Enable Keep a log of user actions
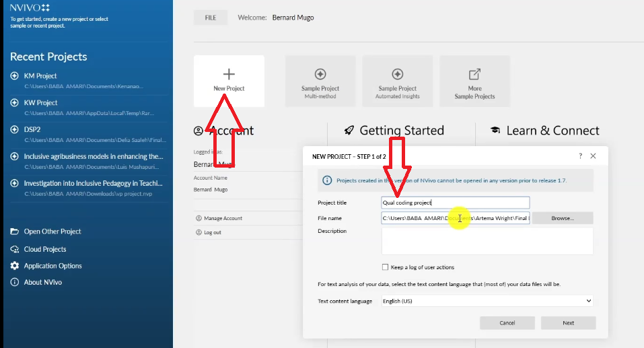This screenshot has height=348, width=644. point(386,267)
